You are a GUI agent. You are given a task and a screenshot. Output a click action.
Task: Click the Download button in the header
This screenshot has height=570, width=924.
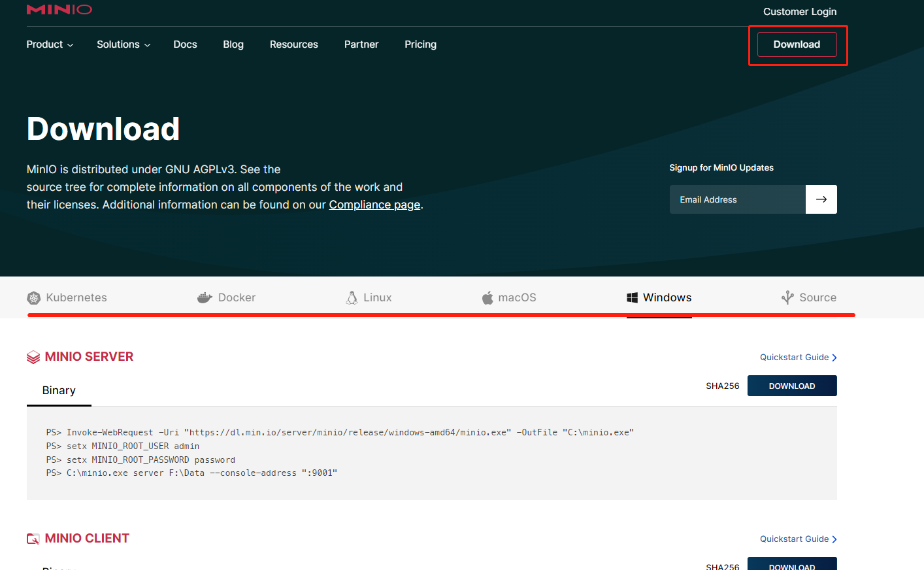[797, 44]
